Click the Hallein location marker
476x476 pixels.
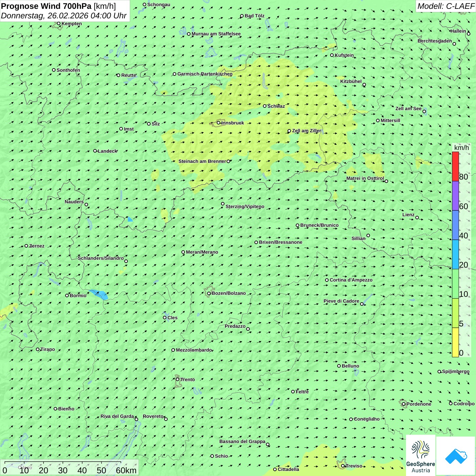coord(469,34)
